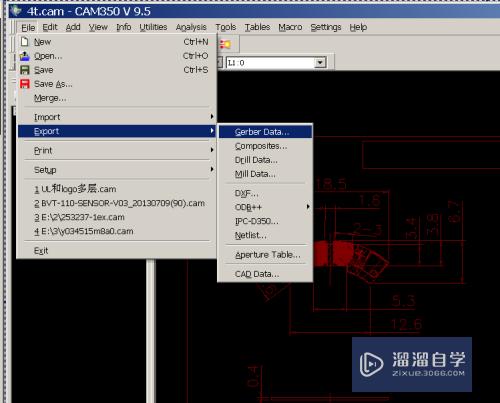Click the 5.3 dimension text in drawing
Screen dimensions: 500x403
[x=403, y=301]
